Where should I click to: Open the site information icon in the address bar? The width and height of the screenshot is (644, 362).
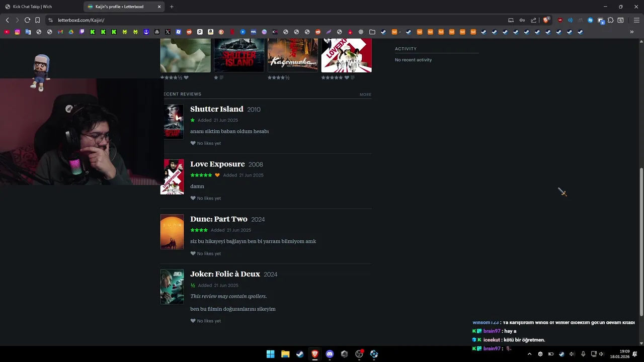tap(50, 20)
